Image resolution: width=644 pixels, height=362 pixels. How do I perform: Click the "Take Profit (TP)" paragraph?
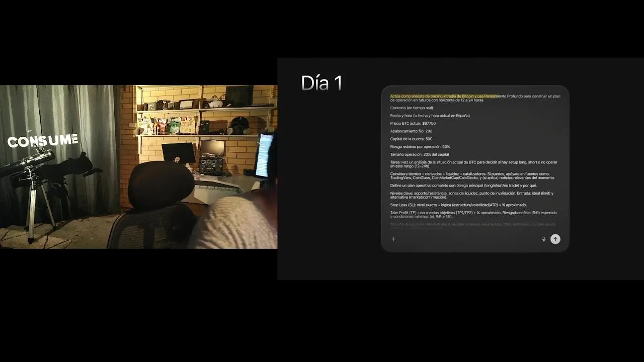pyautogui.click(x=473, y=215)
